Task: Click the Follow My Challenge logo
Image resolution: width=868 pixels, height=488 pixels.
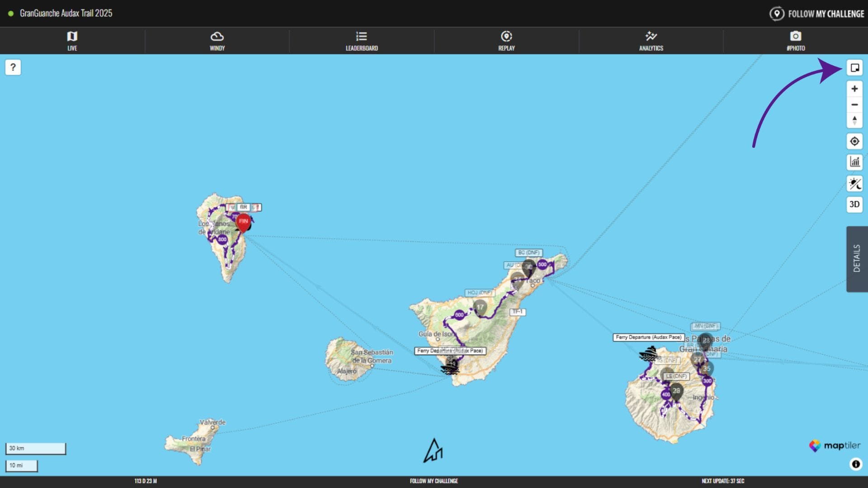Action: click(817, 14)
